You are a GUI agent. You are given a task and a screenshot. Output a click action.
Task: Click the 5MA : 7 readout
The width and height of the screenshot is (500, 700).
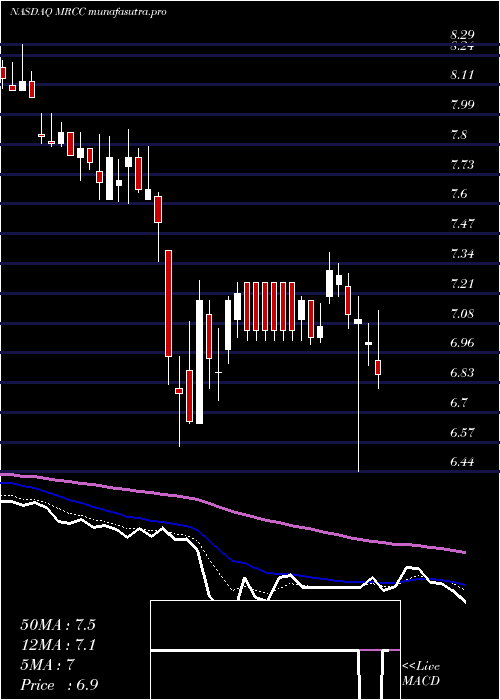[x=47, y=665]
